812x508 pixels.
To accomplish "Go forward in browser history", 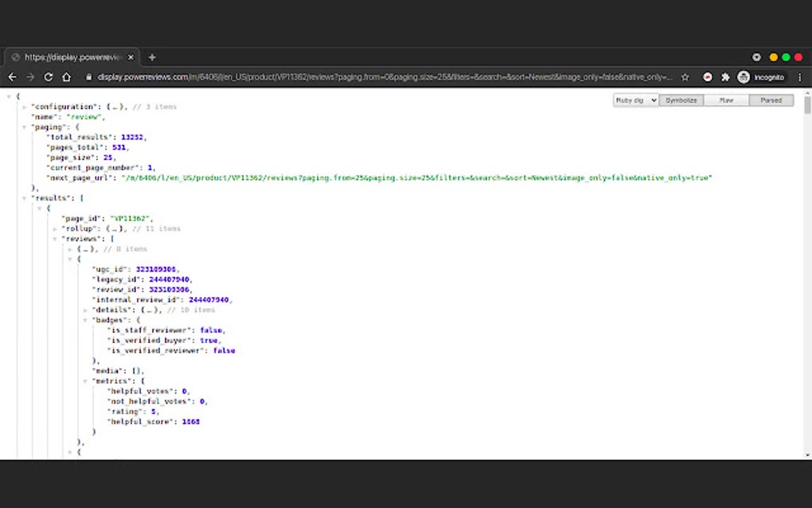I will click(30, 77).
